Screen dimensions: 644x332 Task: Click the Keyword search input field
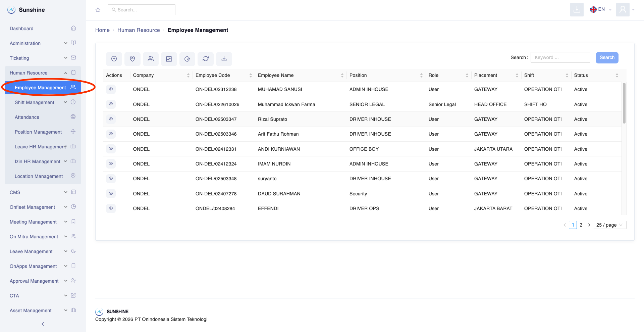(x=560, y=58)
